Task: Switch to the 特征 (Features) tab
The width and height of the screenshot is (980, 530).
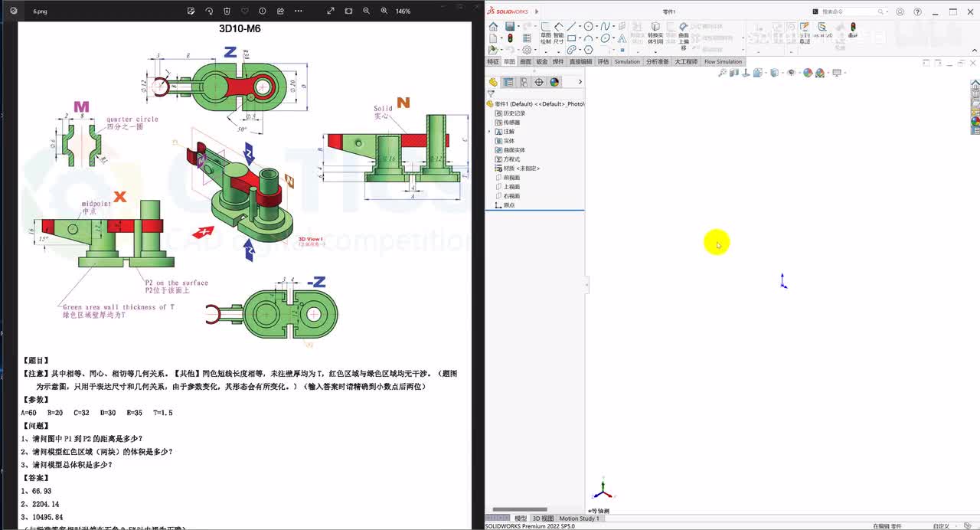Action: point(493,61)
